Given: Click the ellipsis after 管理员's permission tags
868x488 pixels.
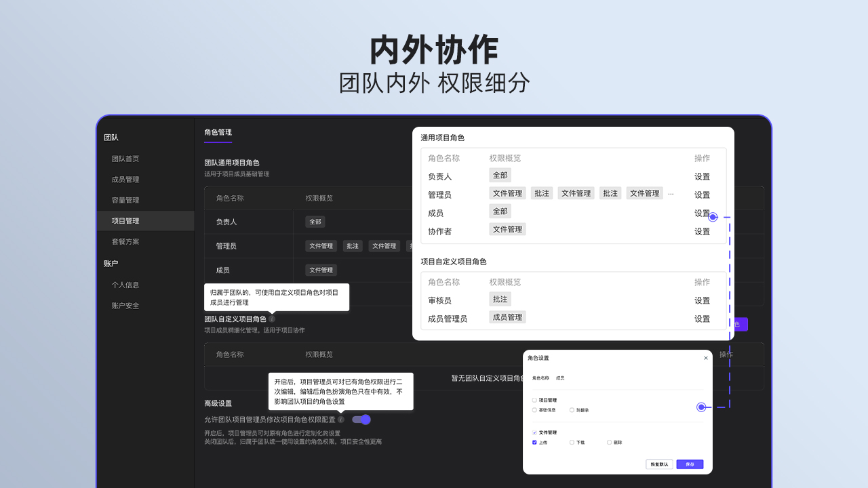Looking at the screenshot, I should coord(671,192).
